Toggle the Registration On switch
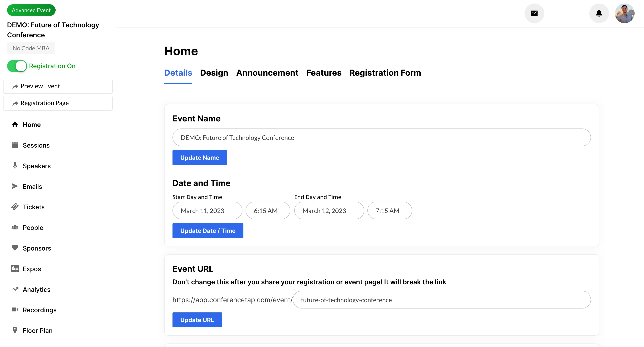The height and width of the screenshot is (347, 644). pos(17,66)
